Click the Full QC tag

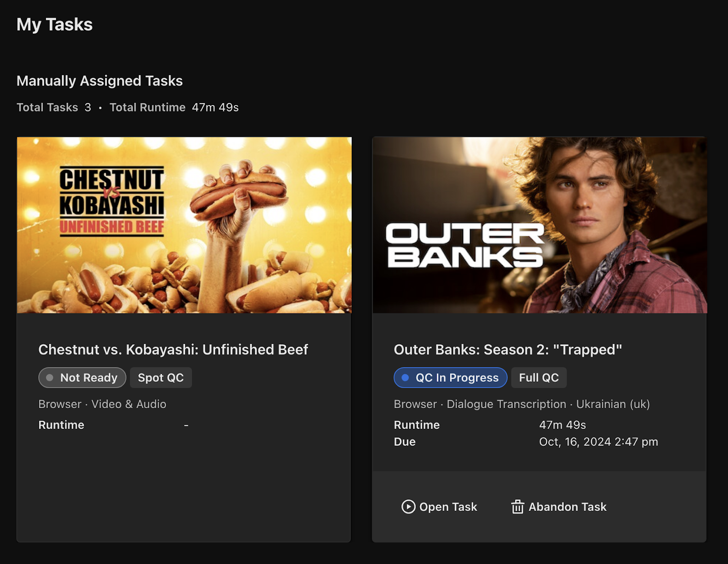[539, 378]
